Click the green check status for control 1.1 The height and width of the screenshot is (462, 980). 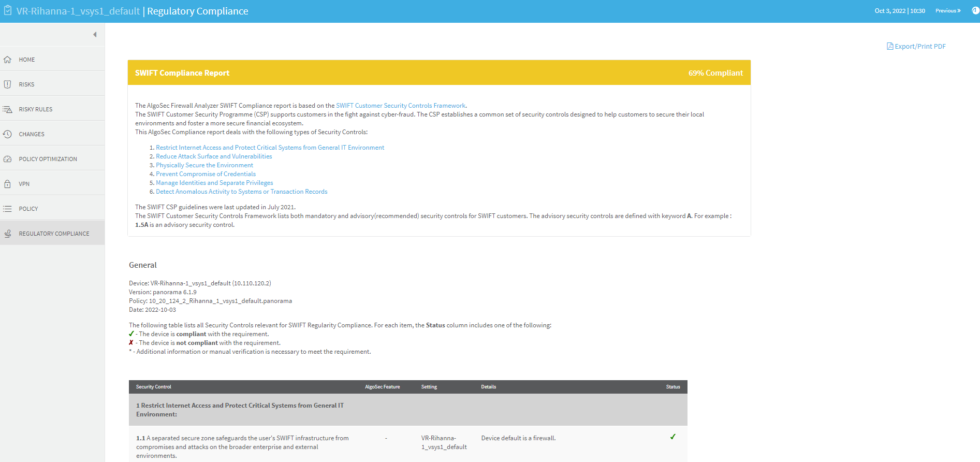point(672,437)
